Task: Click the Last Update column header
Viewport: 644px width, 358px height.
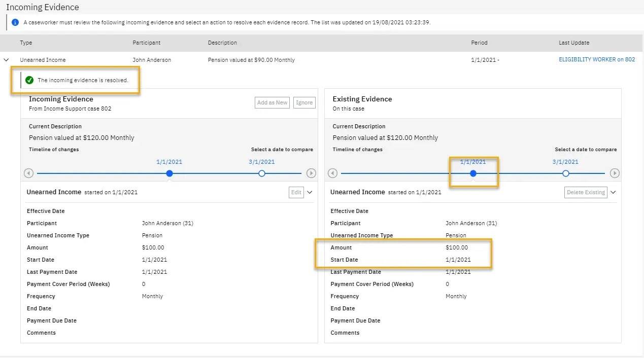Action: pos(574,43)
